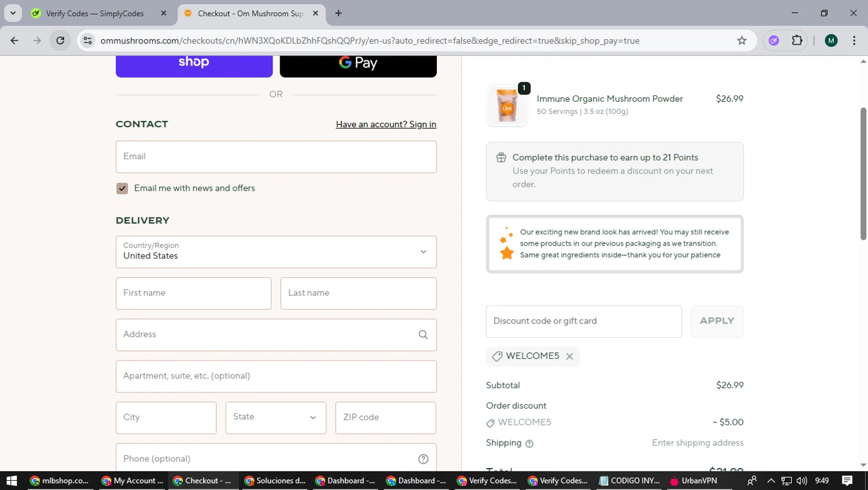The image size is (868, 490).
Task: Click the browser back arrow
Action: (x=14, y=40)
